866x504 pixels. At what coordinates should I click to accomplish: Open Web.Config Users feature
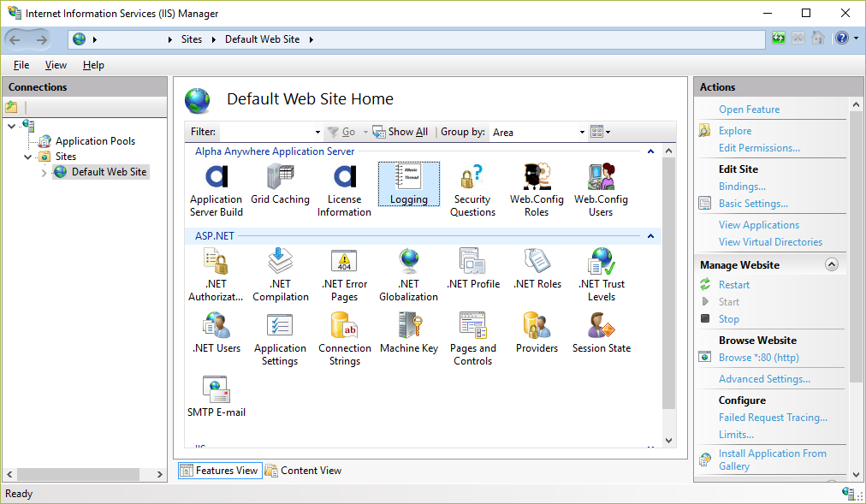601,191
